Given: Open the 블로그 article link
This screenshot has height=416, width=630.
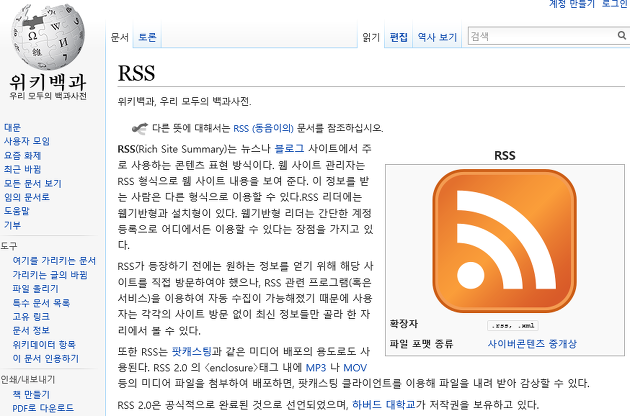Looking at the screenshot, I should (289, 149).
